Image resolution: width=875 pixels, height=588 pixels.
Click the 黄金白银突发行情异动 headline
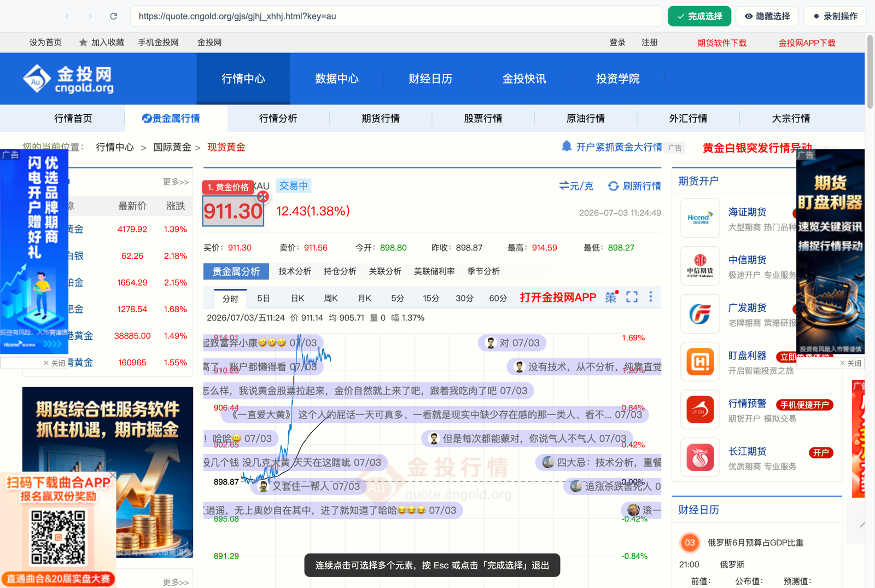tap(757, 148)
